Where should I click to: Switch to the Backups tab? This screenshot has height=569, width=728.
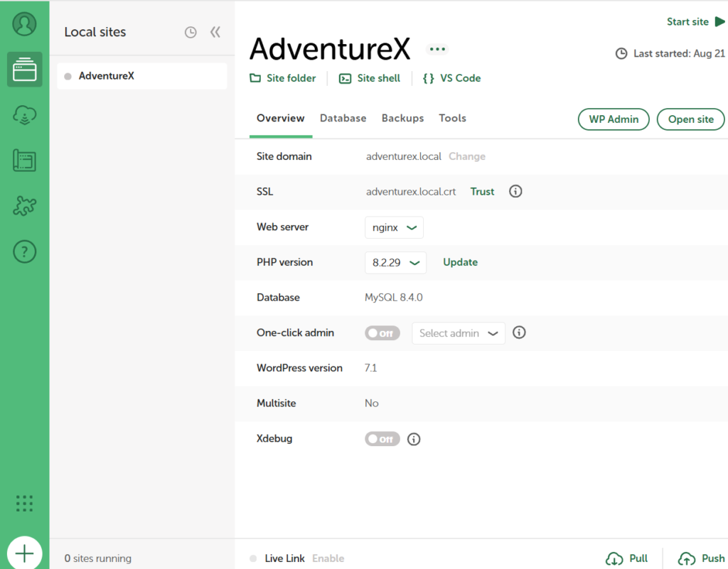click(x=402, y=118)
